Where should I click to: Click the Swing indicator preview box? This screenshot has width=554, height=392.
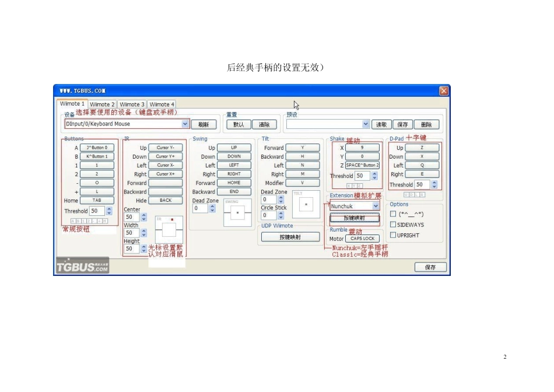click(x=237, y=213)
